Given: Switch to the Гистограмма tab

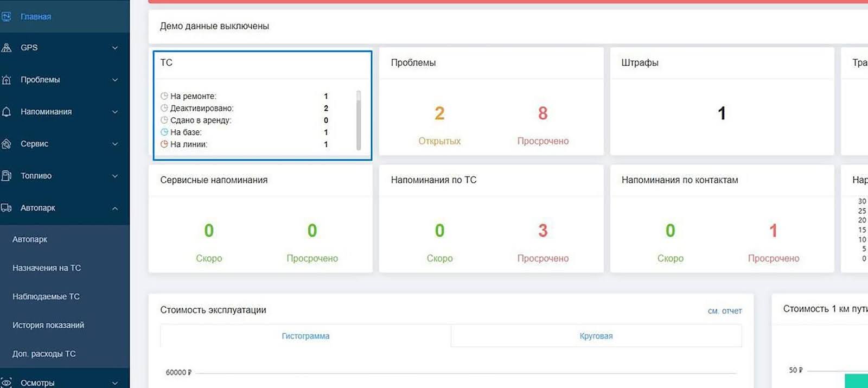Looking at the screenshot, I should (x=305, y=336).
